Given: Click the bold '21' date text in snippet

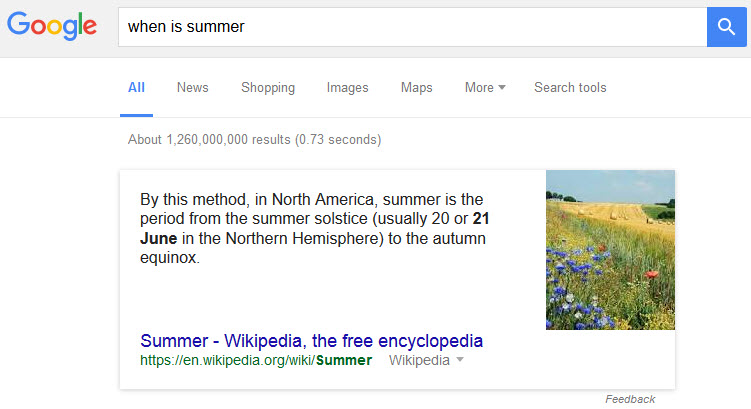Looking at the screenshot, I should click(x=481, y=217).
